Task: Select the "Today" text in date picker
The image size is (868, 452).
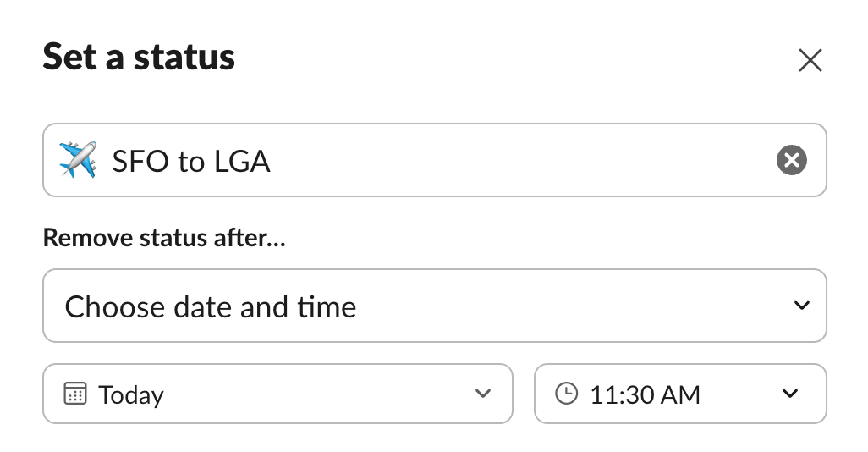Action: 131,394
